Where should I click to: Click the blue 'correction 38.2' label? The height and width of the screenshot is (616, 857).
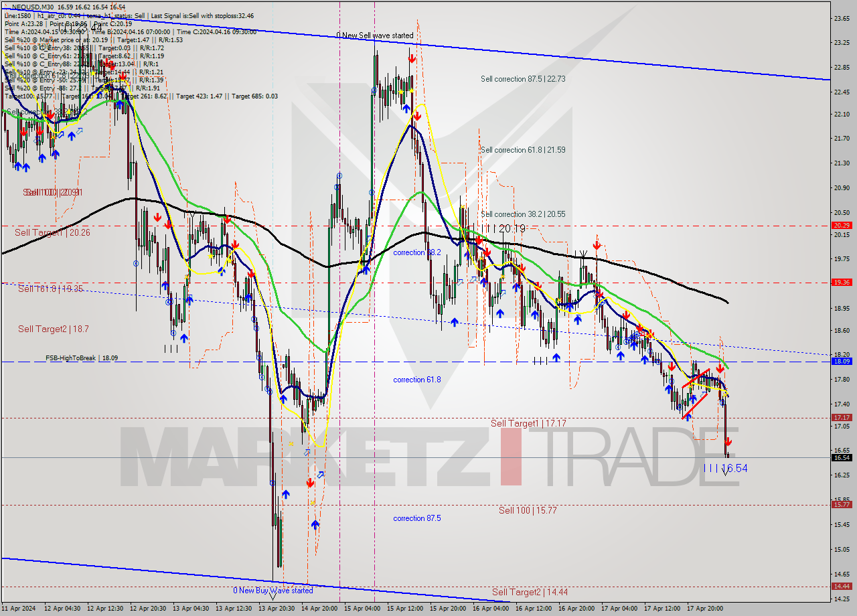click(x=417, y=252)
